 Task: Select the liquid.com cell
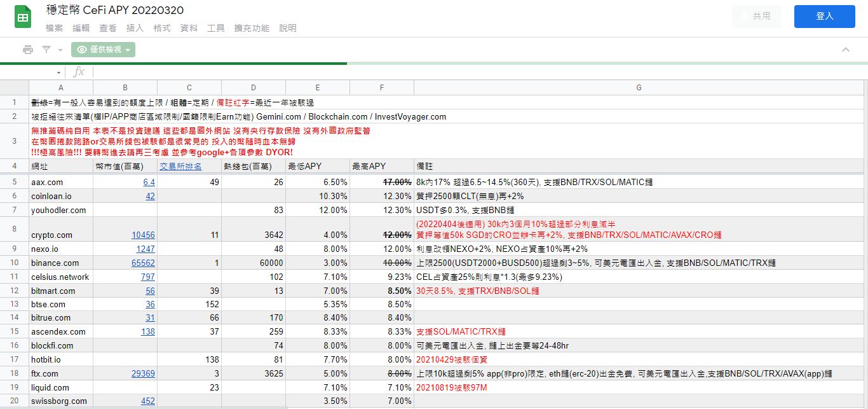(x=61, y=387)
